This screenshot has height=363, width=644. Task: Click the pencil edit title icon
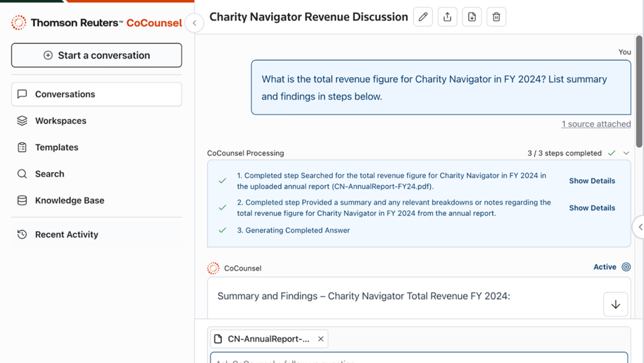pyautogui.click(x=423, y=17)
